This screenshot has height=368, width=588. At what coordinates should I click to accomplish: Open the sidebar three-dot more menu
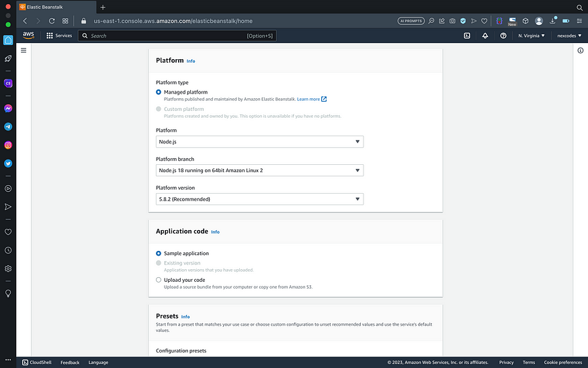click(8, 359)
